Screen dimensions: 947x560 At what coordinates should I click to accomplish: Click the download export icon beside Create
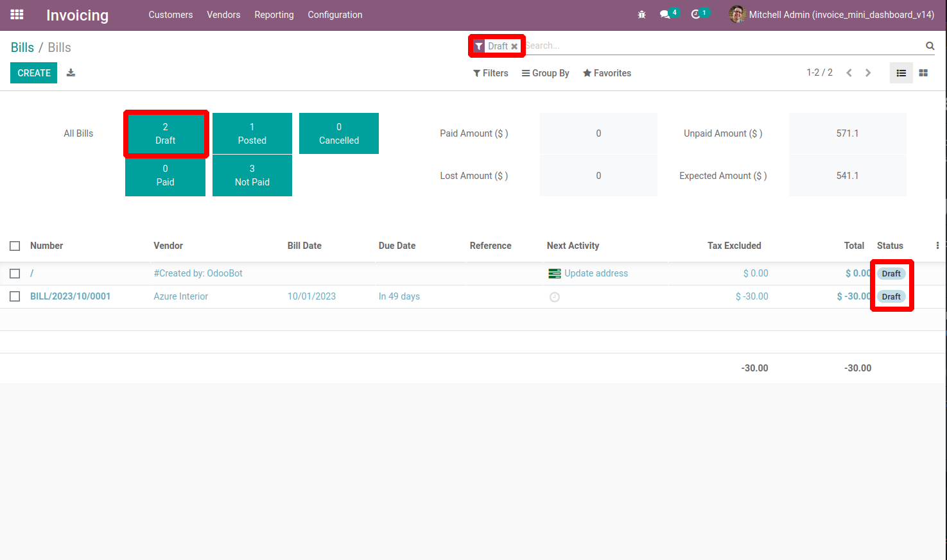[71, 72]
